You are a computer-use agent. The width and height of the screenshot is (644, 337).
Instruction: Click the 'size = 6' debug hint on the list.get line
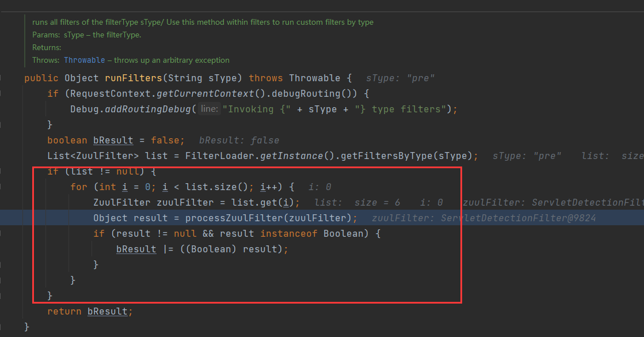click(378, 203)
